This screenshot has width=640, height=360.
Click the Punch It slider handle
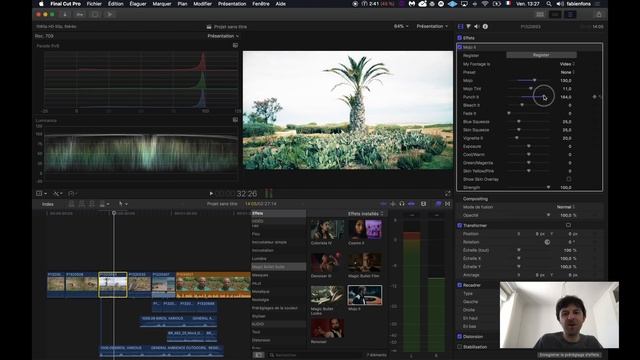544,97
